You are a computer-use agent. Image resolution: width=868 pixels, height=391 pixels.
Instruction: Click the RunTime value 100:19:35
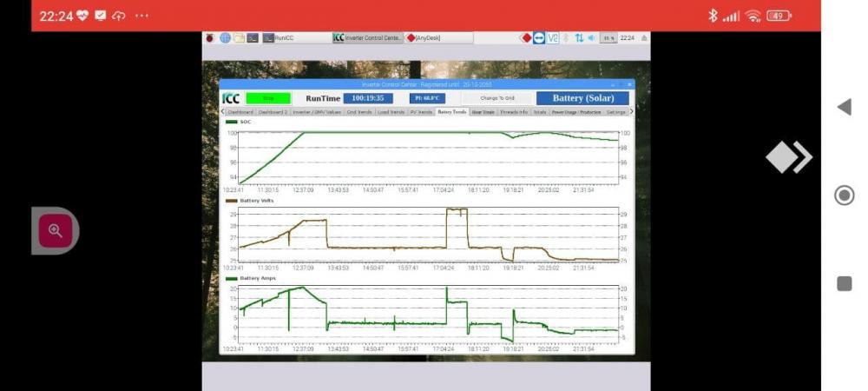coord(368,98)
